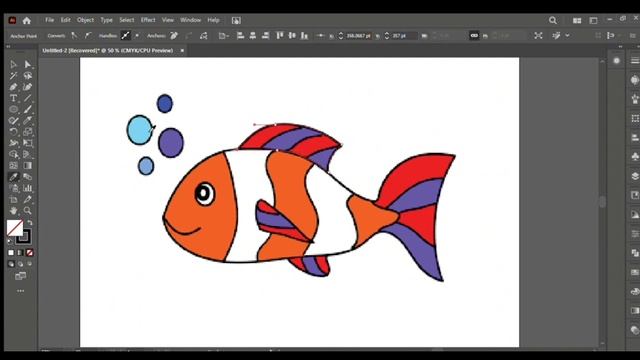The image size is (640, 360).
Task: Change screen mode button
Action: coord(20,276)
